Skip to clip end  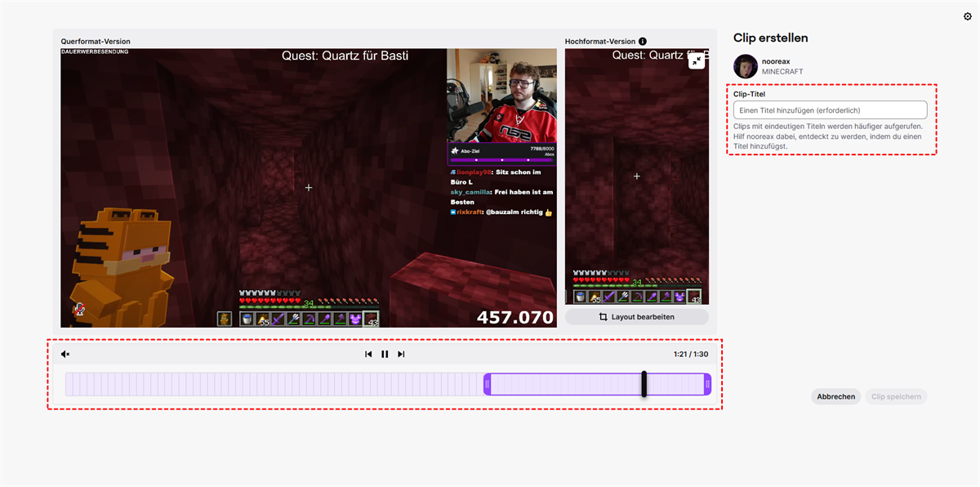pyautogui.click(x=401, y=354)
